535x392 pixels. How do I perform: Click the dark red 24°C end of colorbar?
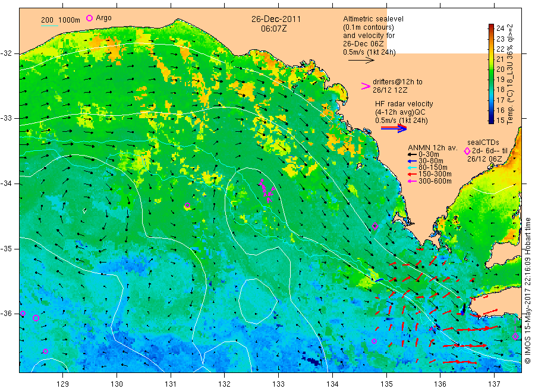[x=492, y=26]
